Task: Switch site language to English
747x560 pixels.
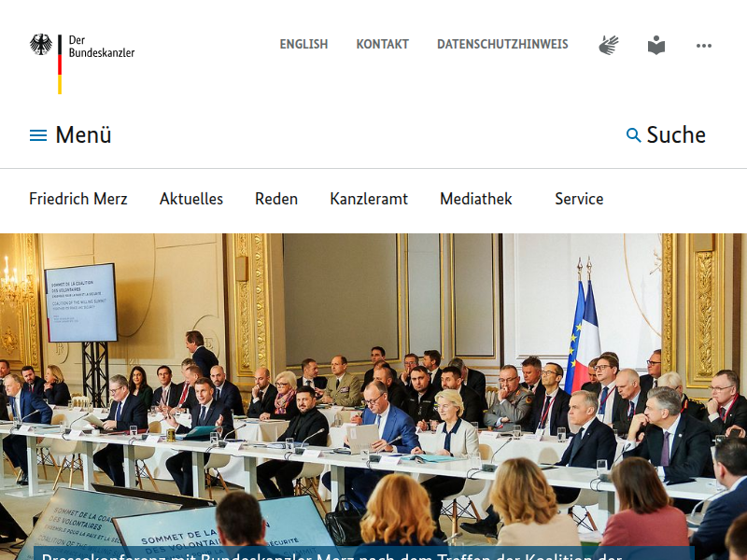Action: pos(303,44)
